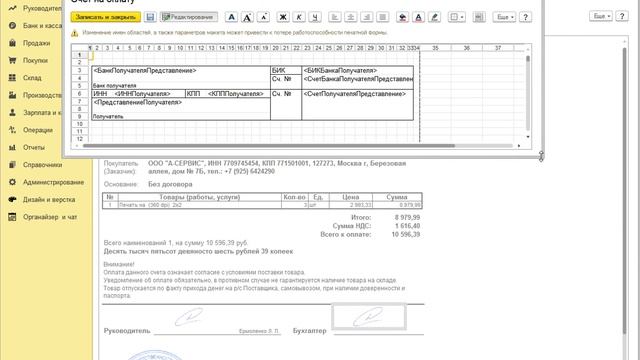Toggle the 'Редактирование' edit mode button
The height and width of the screenshot is (360, 640).
tap(189, 17)
